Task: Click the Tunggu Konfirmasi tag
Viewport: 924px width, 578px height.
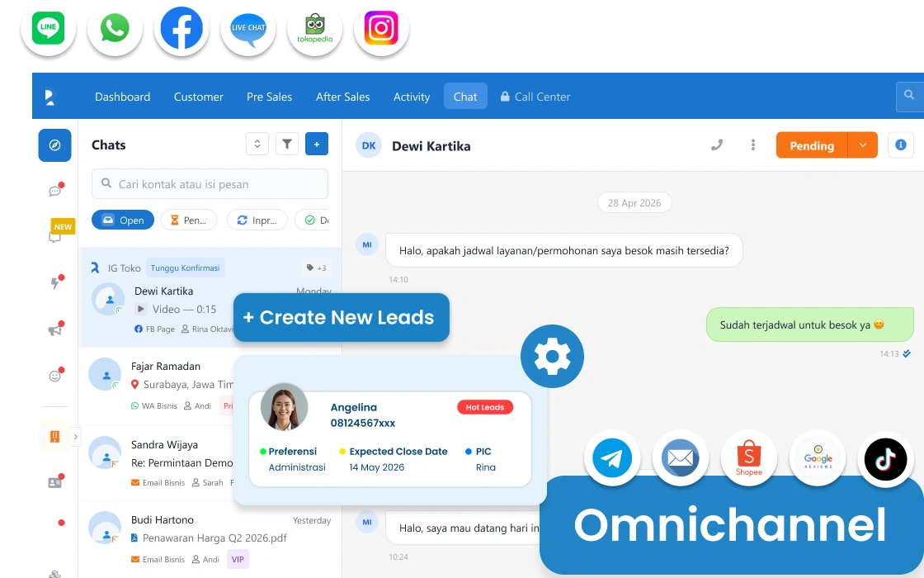Action: click(185, 268)
